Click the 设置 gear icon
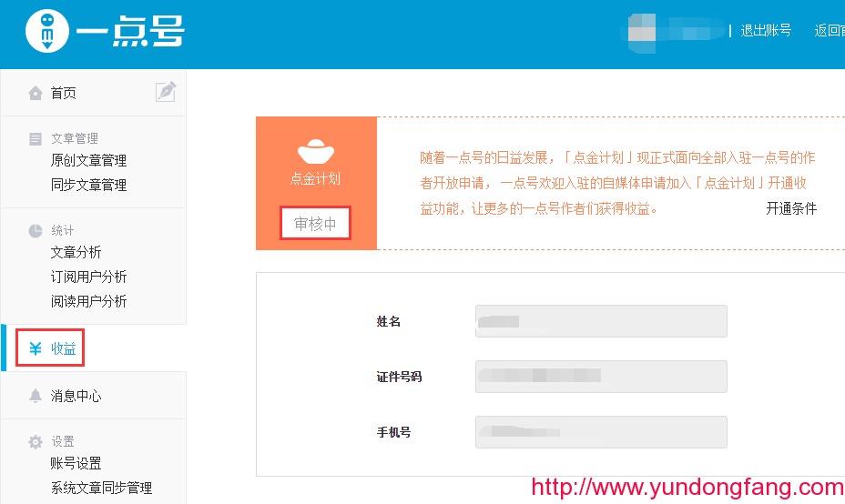Image resolution: width=845 pixels, height=504 pixels. (36, 442)
